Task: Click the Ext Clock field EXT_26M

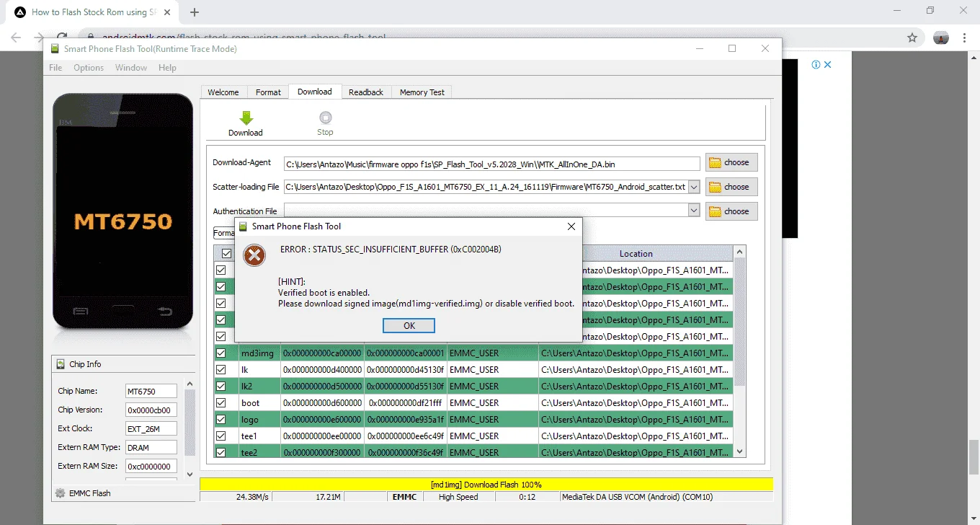Action: pyautogui.click(x=151, y=428)
